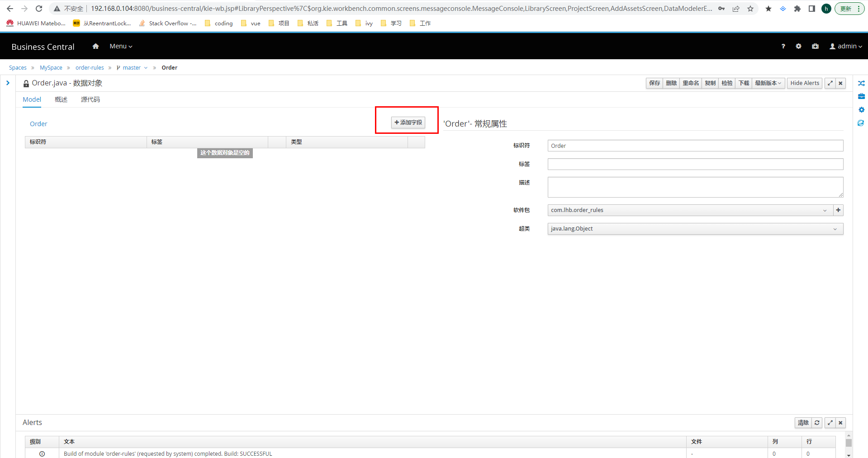Maximize the Order.java editor panel

click(x=830, y=83)
